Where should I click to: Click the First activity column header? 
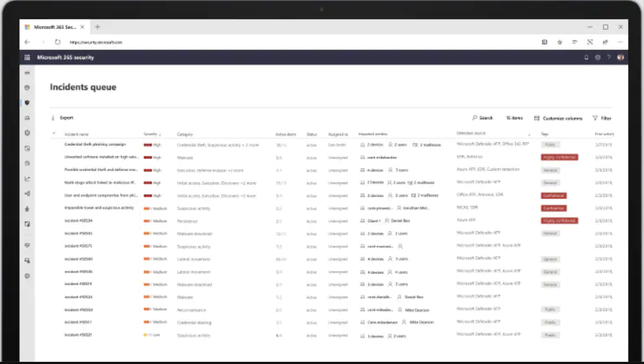click(x=604, y=134)
